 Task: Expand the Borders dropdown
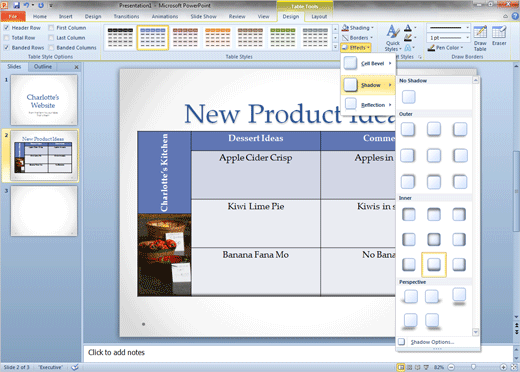coord(358,38)
